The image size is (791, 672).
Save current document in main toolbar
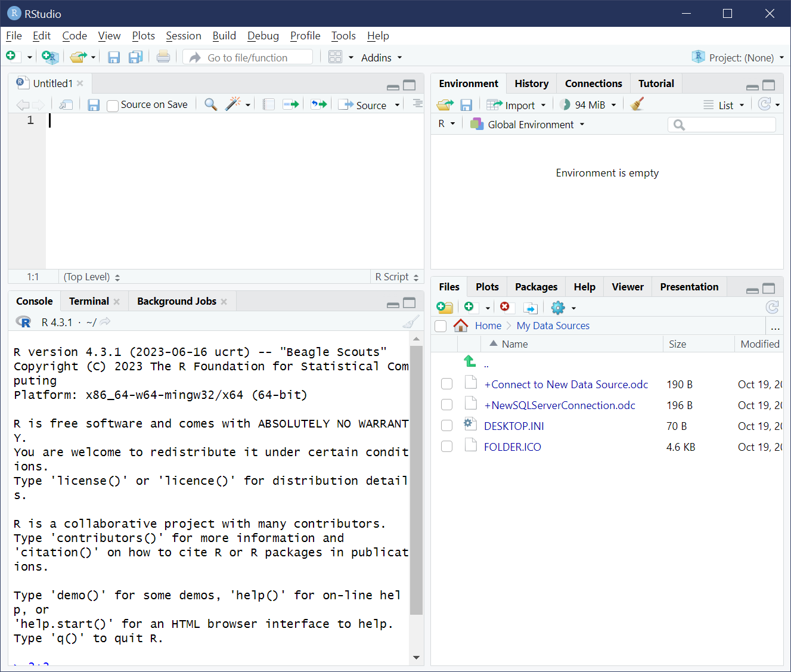(x=114, y=57)
